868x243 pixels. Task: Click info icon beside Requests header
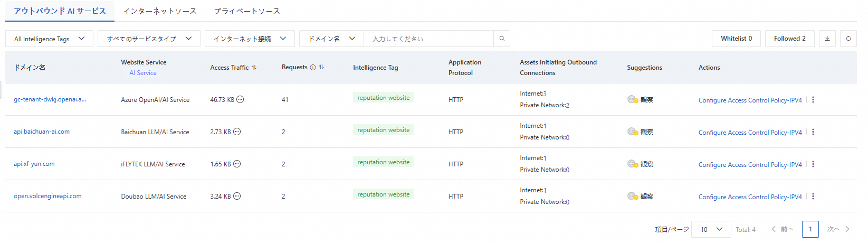click(x=313, y=67)
